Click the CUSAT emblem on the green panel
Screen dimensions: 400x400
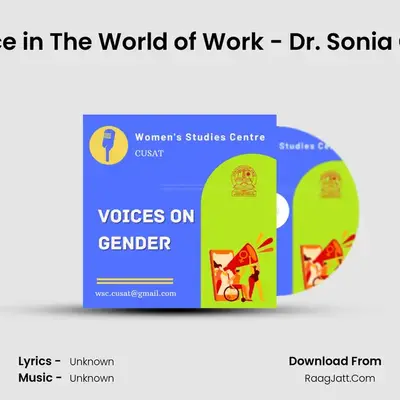(244, 181)
